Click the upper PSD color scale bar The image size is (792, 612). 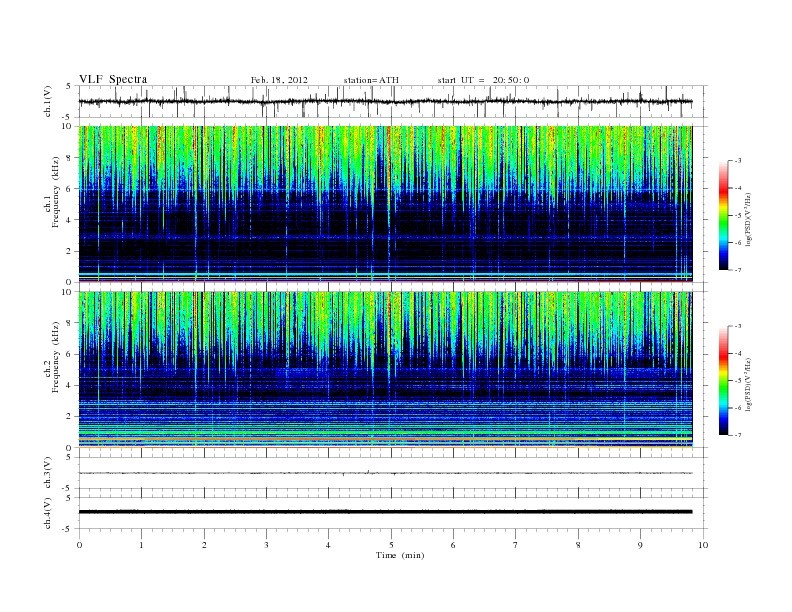724,216
